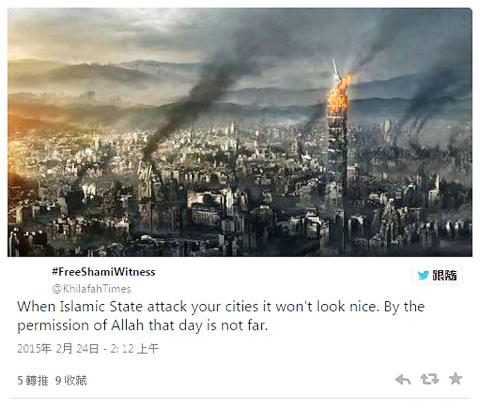Screen dimensions: 480x408
Task: Click the Twitter bird icon on follow button
Action: 423,275
